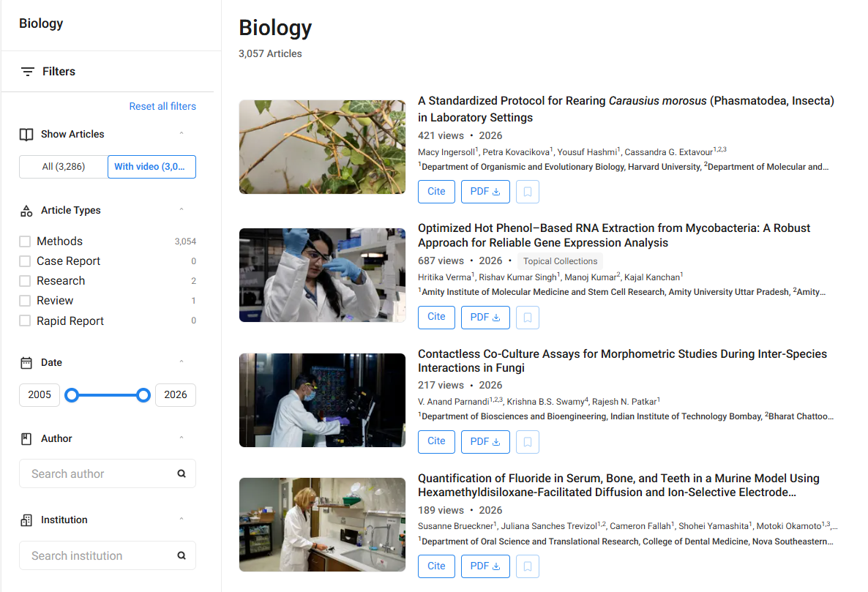Click the Date calendar icon

tap(26, 363)
